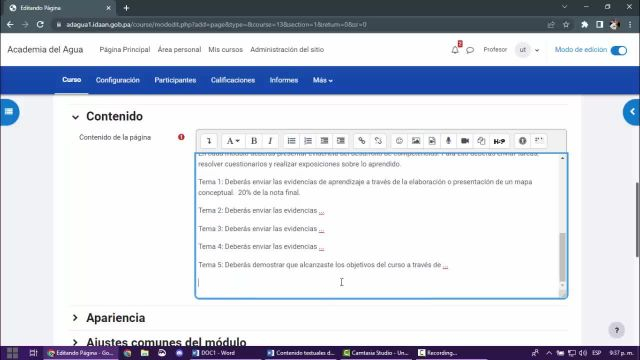Go to Página Principal
Image resolution: width=640 pixels, height=360 pixels.
pos(124,49)
